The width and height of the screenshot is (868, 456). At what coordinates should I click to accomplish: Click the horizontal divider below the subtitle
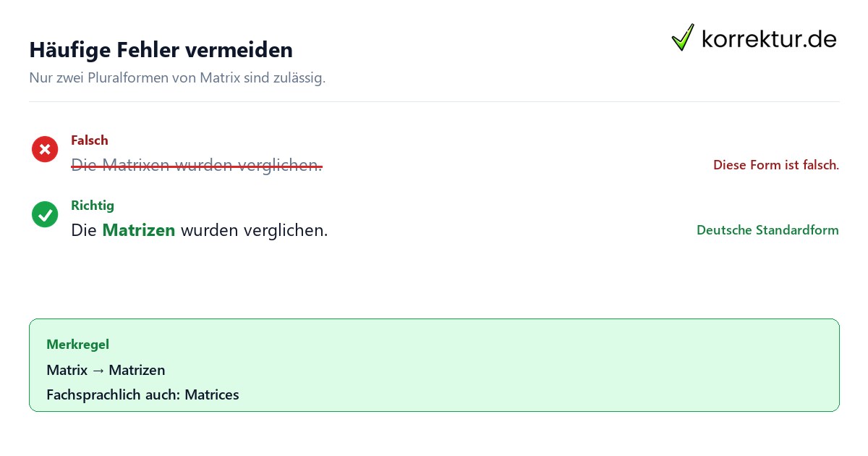(x=434, y=101)
